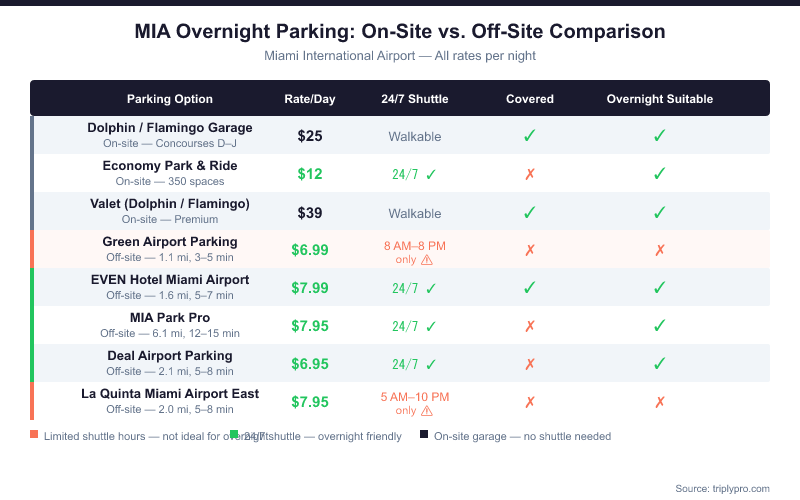Click the Covered X mark for Economy Park & Ride
800x500 pixels.
tap(530, 174)
